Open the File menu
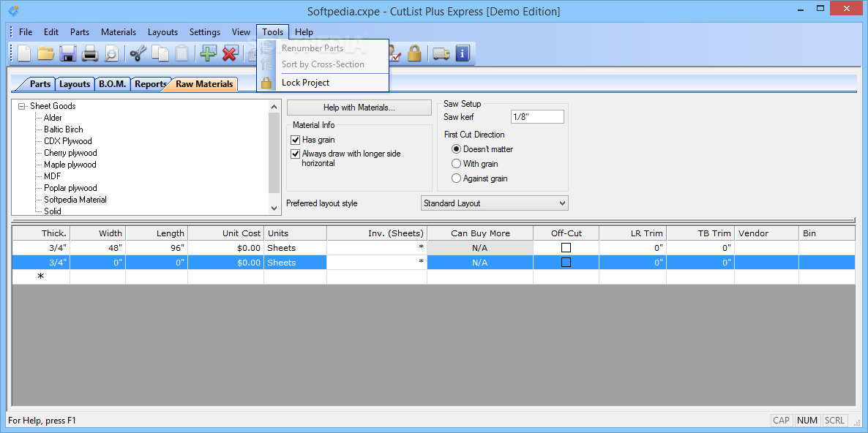The width and height of the screenshot is (868, 433). pyautogui.click(x=26, y=32)
